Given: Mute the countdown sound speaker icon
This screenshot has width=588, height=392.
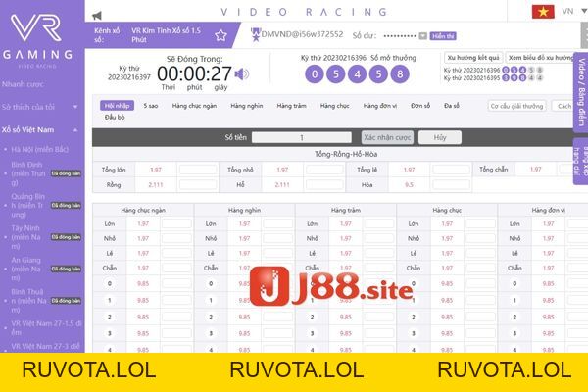Looking at the screenshot, I should (241, 73).
